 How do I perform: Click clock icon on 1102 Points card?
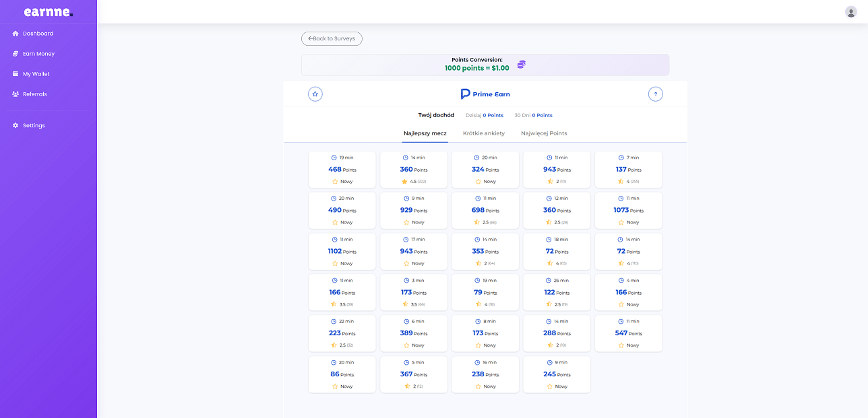coord(334,240)
